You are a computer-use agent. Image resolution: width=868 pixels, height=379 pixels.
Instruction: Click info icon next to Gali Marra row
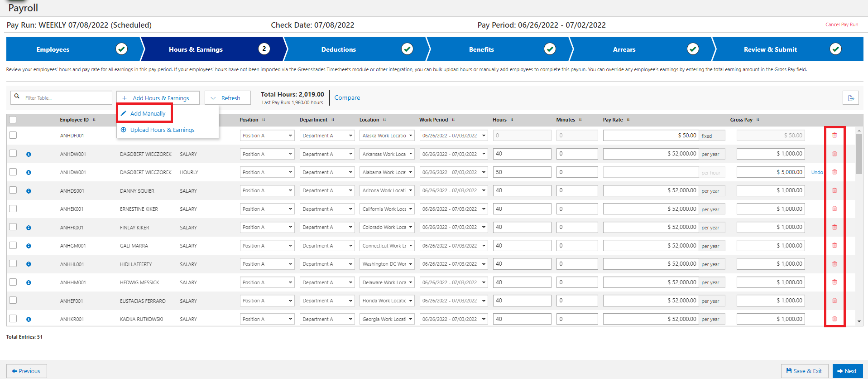[x=29, y=246]
